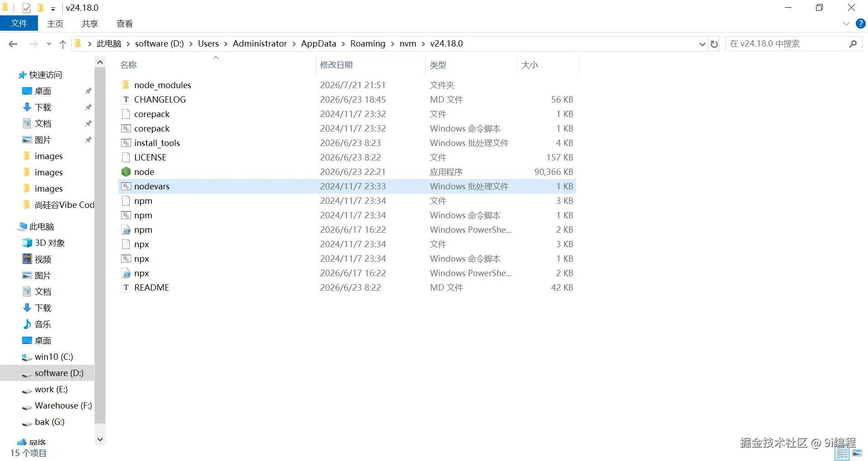The height and width of the screenshot is (461, 868).
Task: Open 尚硅谷Vibe Cod folder in sidebar
Action: pos(59,205)
